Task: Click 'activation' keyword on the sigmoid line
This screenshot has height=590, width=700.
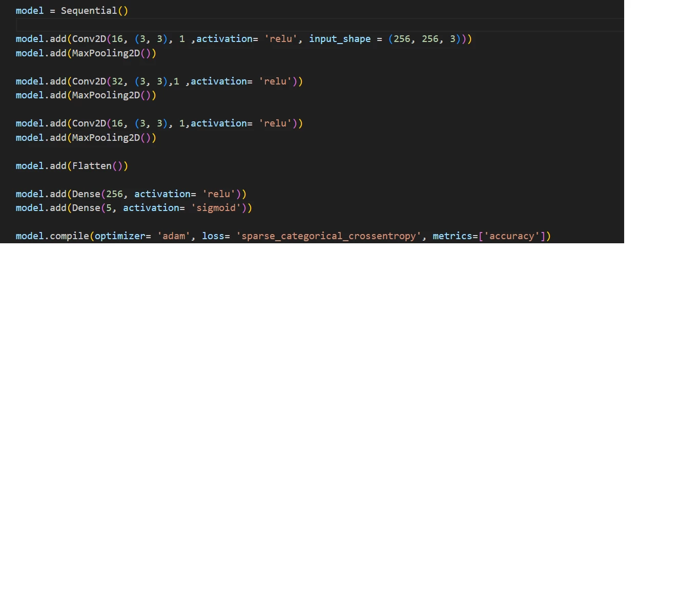Action: (x=151, y=208)
